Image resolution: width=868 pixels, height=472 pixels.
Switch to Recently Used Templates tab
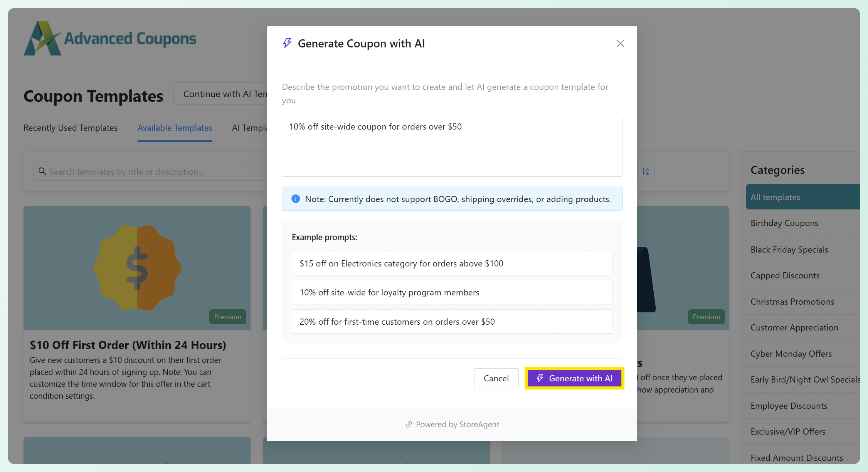click(71, 128)
